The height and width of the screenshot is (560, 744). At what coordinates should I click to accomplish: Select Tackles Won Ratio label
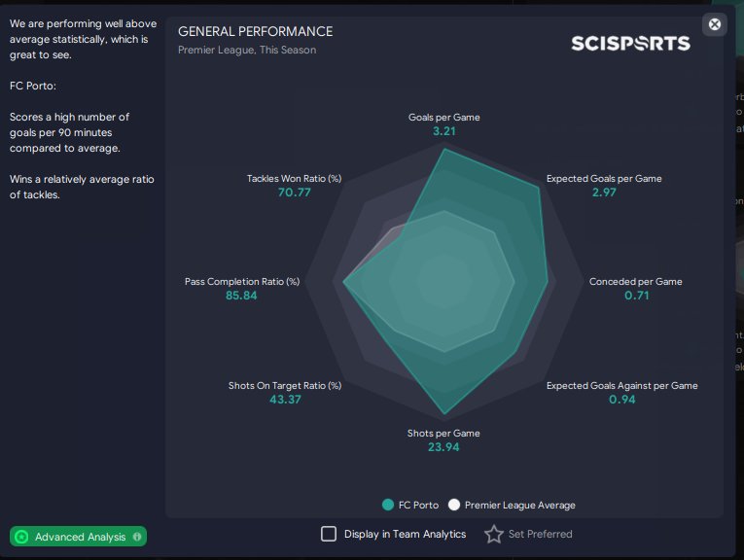294,178
